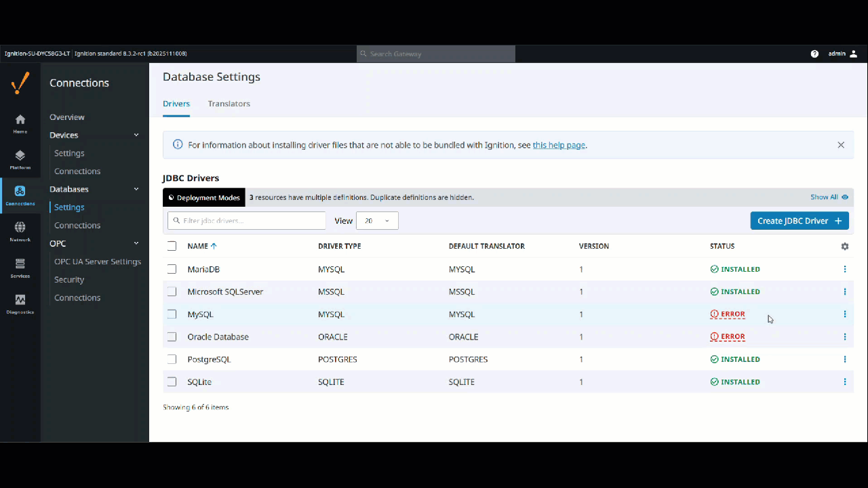Viewport: 868px width, 488px height.
Task: Expand the Show All dropdown
Action: [x=829, y=197]
